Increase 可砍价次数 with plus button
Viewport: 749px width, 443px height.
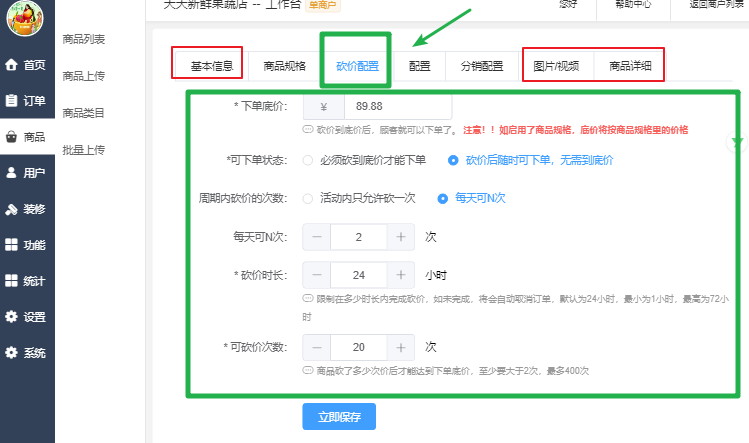401,347
